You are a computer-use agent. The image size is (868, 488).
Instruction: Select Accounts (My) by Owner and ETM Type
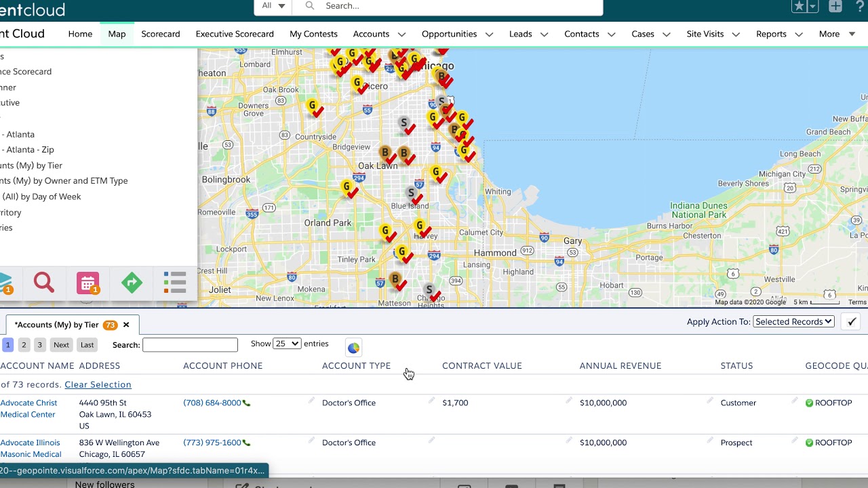tap(64, 181)
